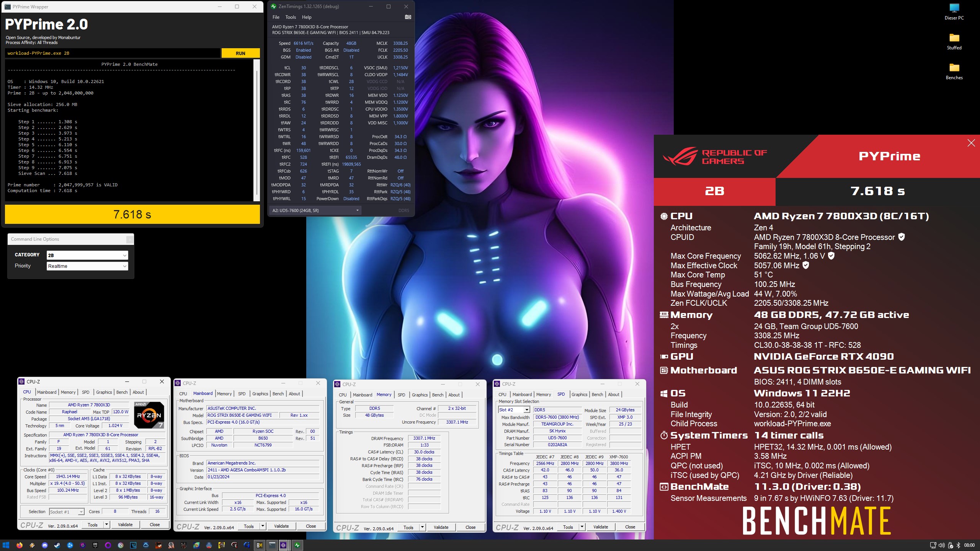The height and width of the screenshot is (551, 980).
Task: Open Discord from the taskbar
Action: [44, 545]
